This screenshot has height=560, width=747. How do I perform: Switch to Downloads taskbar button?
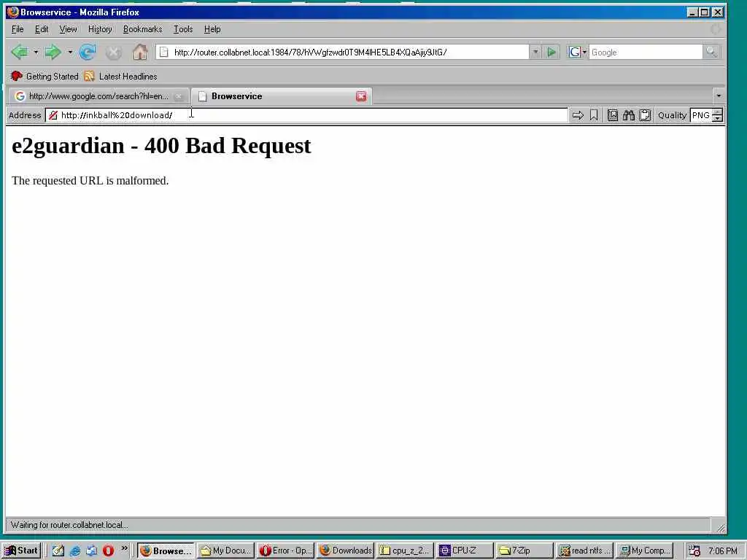(x=345, y=551)
